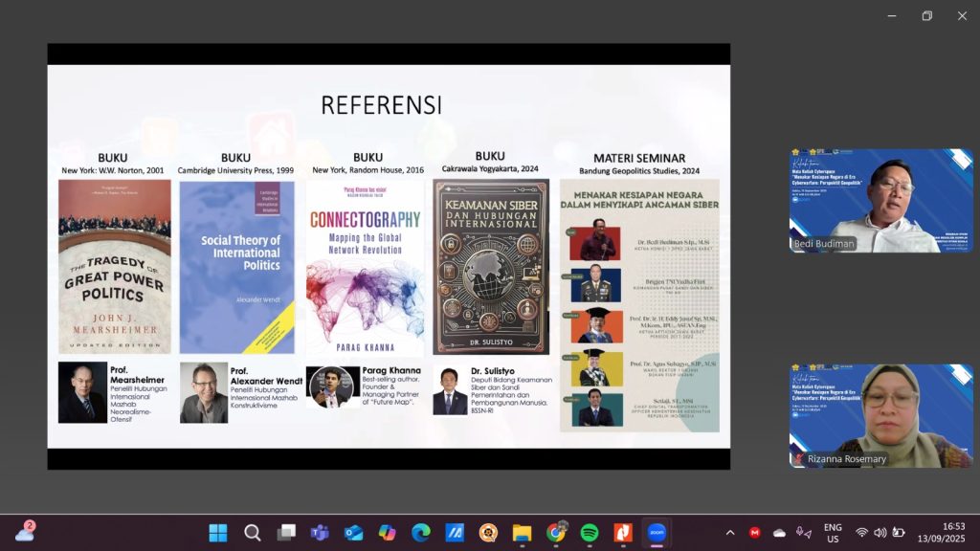This screenshot has height=551, width=980.
Task: Launch Microsoft Teams from taskbar
Action: [320, 533]
